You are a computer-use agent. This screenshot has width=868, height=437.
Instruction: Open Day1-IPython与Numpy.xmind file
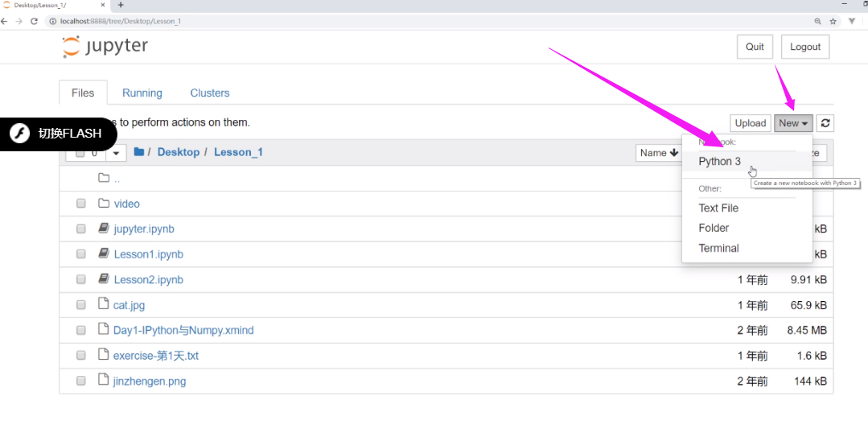(x=183, y=331)
